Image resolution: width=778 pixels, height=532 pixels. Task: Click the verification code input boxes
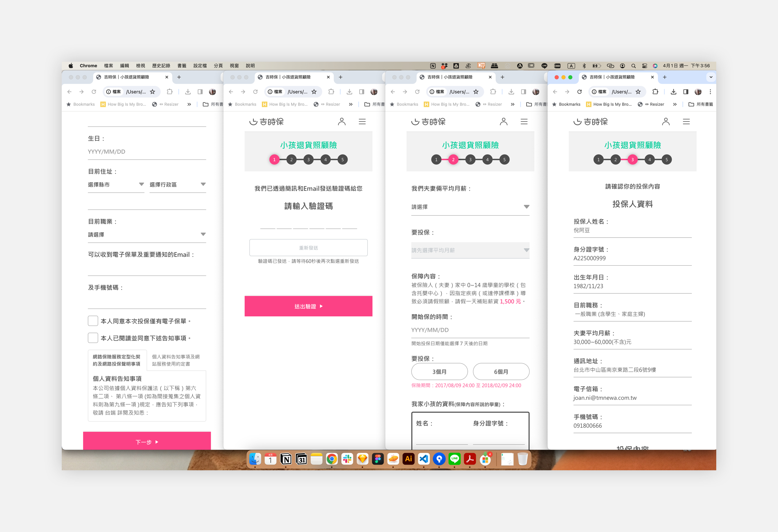[308, 223]
